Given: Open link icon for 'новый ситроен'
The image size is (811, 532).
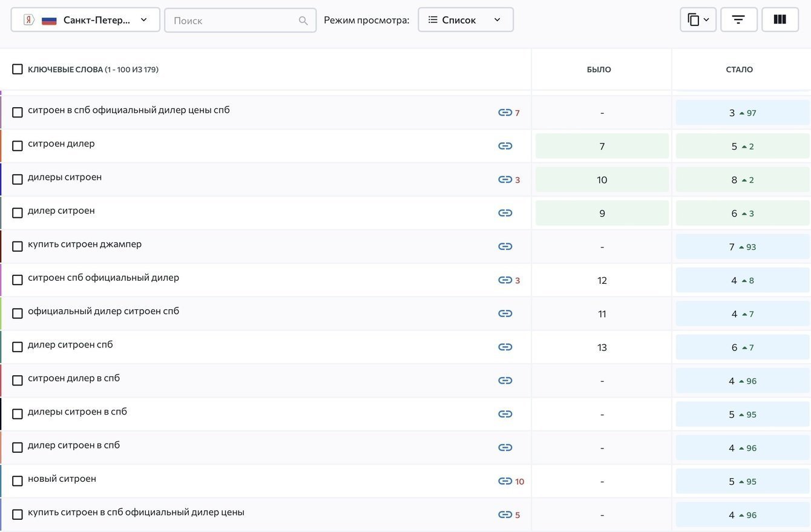Looking at the screenshot, I should point(505,481).
